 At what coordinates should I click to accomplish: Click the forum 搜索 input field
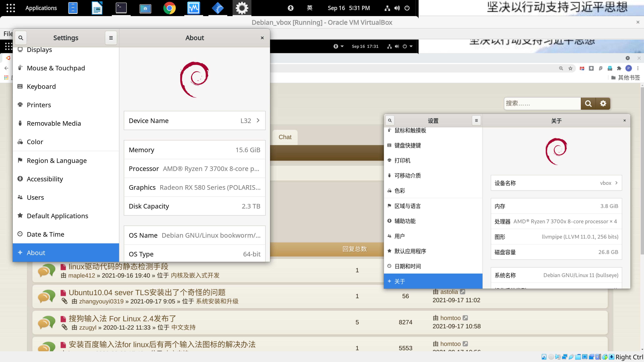542,103
